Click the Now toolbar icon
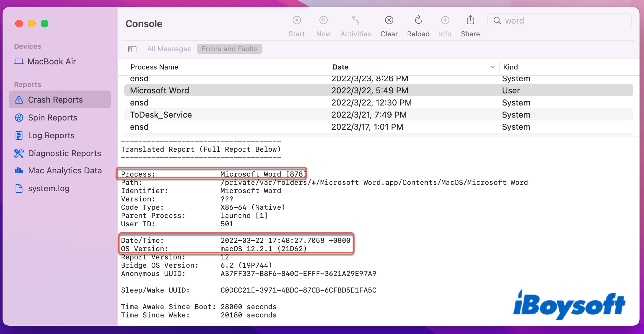The image size is (644, 334). click(323, 21)
